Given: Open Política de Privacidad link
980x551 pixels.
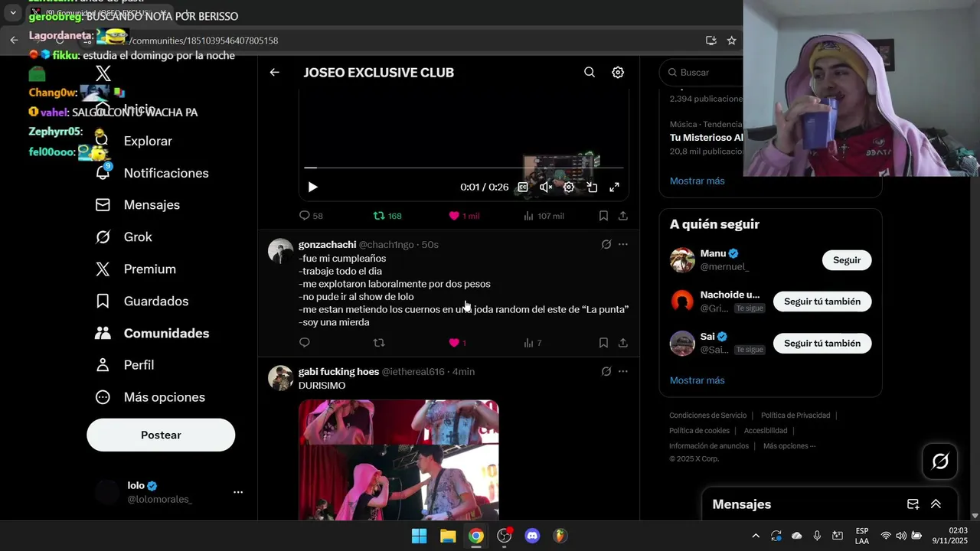Looking at the screenshot, I should pos(795,416).
